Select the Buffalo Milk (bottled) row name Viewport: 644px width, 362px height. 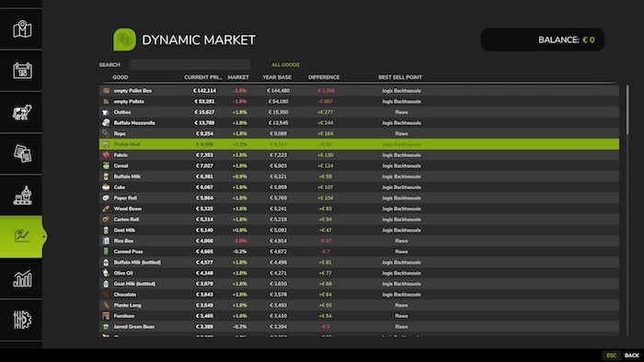click(x=137, y=263)
